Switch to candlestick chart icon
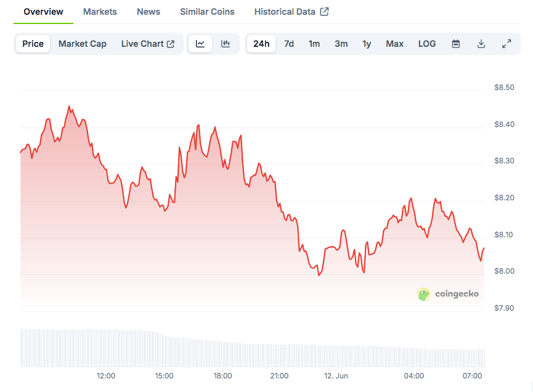Image resolution: width=533 pixels, height=392 pixels. [x=226, y=44]
